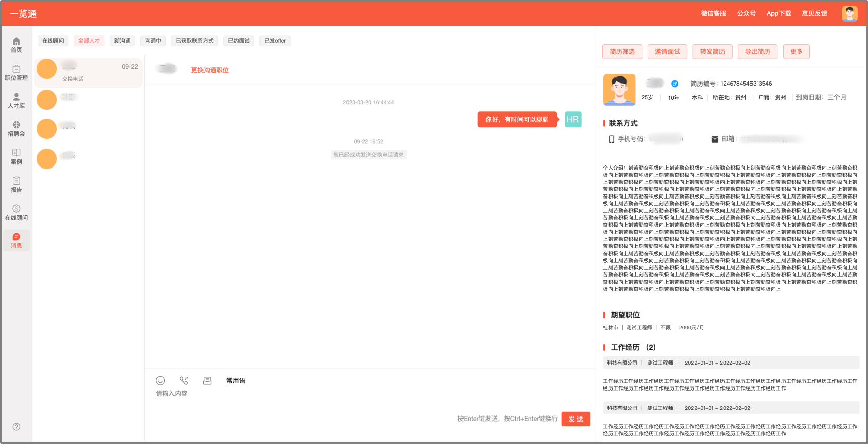Expand the 更多 actions button
868x445 pixels.
coord(796,52)
